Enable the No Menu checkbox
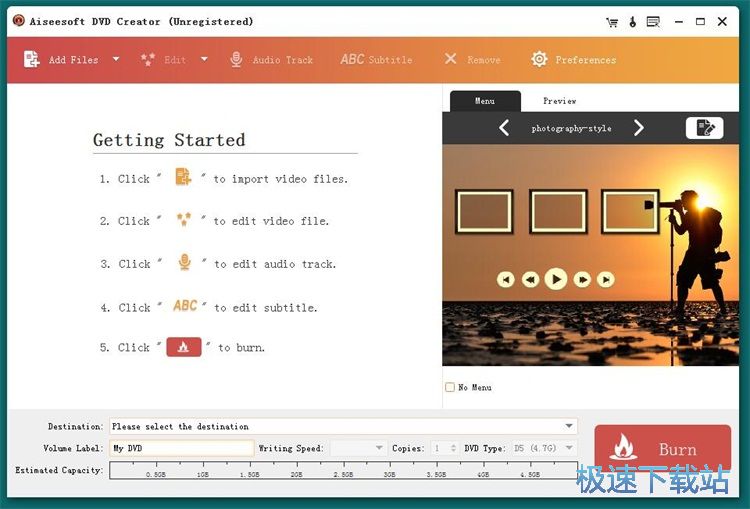Image resolution: width=750 pixels, height=509 pixels. pyautogui.click(x=450, y=387)
